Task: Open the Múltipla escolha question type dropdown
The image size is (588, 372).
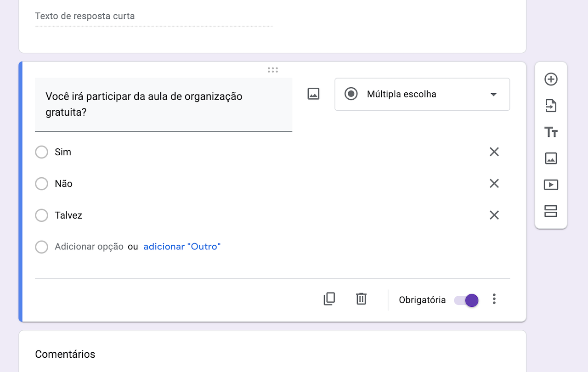Action: [422, 94]
